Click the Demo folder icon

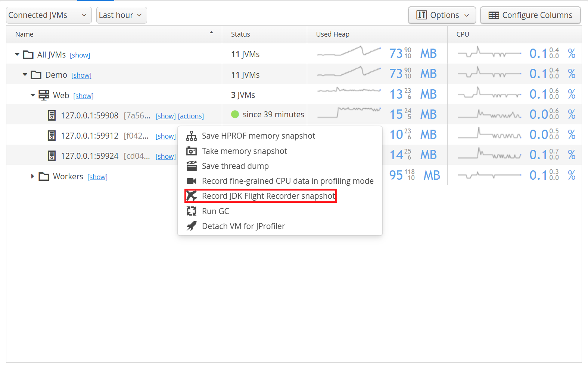36,75
